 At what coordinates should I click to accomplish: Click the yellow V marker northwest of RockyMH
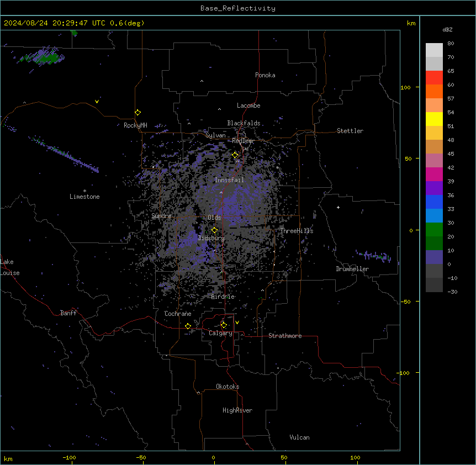point(97,102)
